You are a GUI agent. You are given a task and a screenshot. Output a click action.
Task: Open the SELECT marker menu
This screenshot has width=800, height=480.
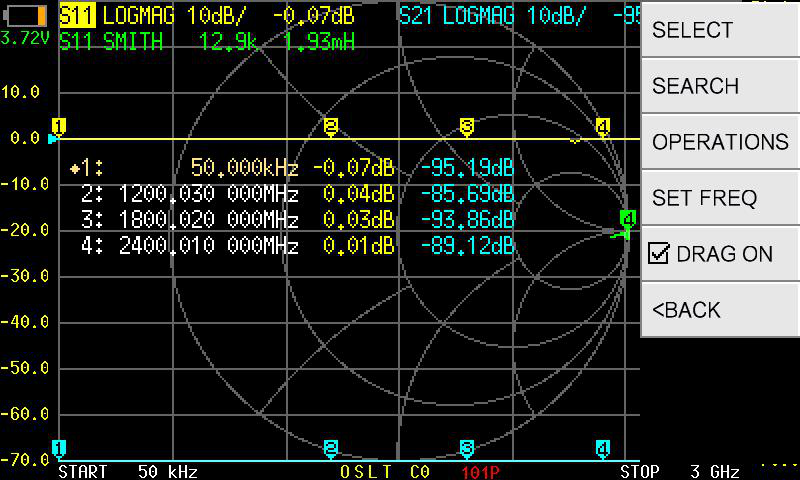(720, 29)
